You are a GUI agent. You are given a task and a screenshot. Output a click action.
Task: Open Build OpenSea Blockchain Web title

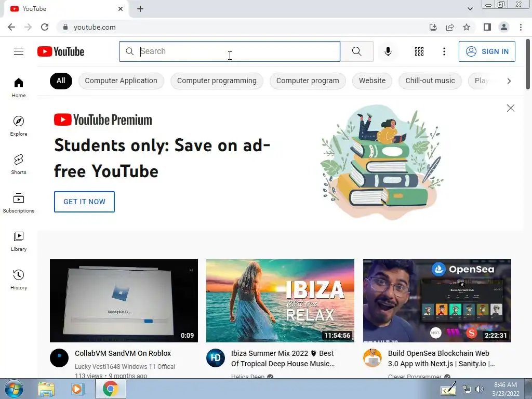point(442,358)
